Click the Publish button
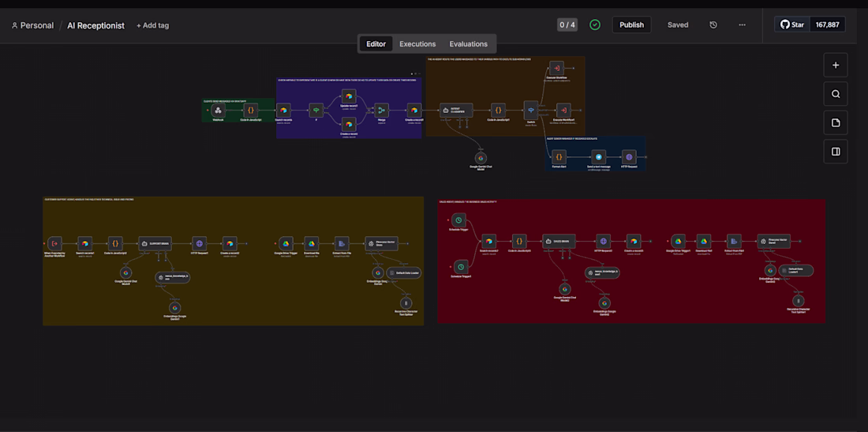 631,25
